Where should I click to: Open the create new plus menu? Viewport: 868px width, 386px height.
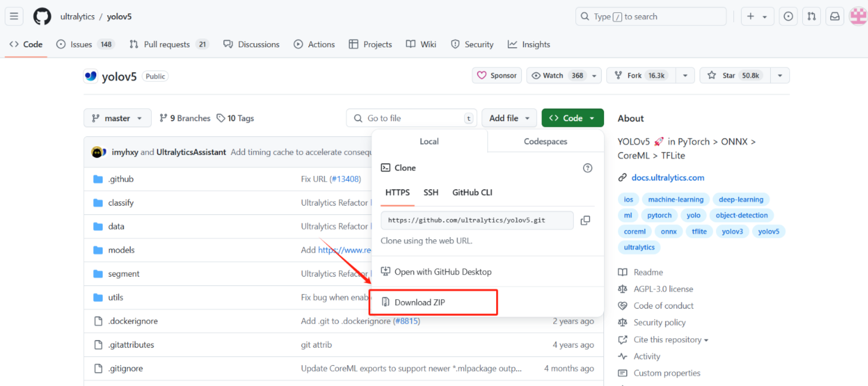[x=757, y=16]
